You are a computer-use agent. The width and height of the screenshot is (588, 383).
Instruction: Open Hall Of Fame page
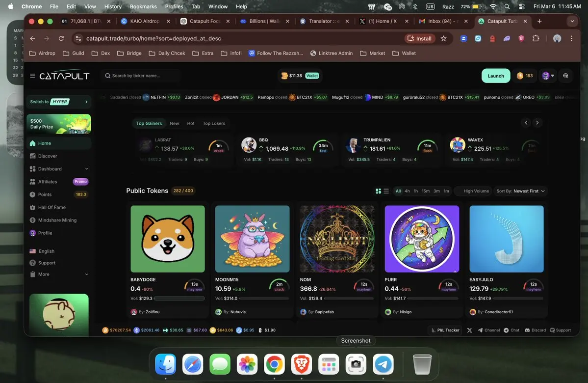59,207
